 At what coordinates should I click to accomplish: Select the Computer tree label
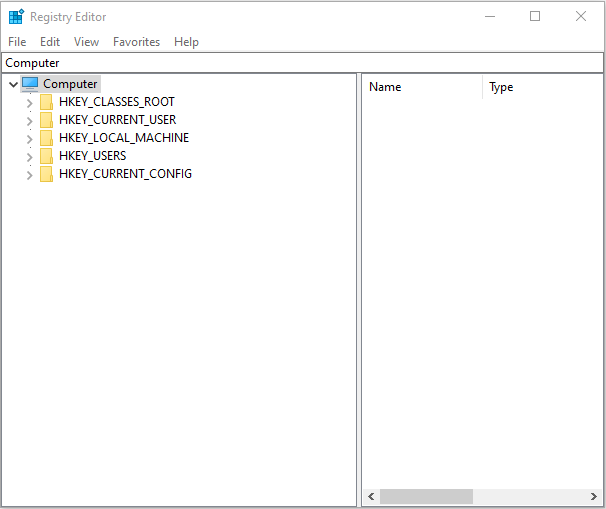(70, 84)
